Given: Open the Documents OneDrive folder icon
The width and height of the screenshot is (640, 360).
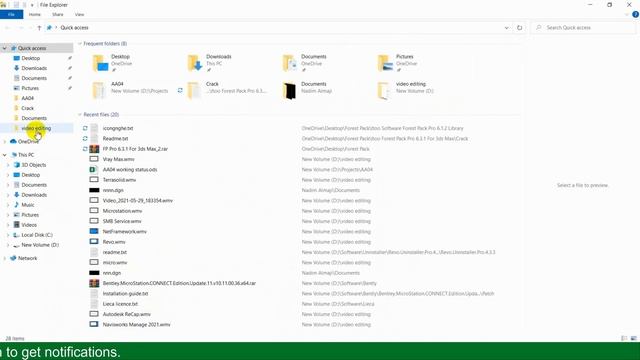Looking at the screenshot, I should coord(289,63).
